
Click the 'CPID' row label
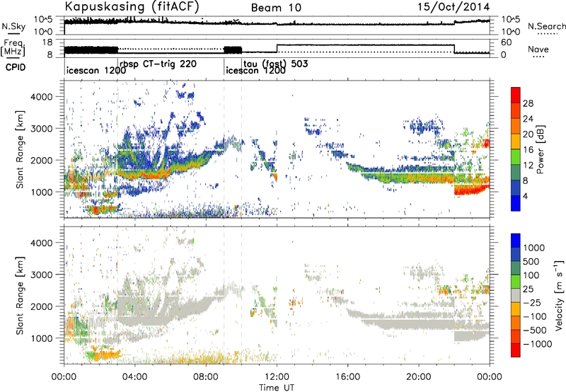(16, 67)
